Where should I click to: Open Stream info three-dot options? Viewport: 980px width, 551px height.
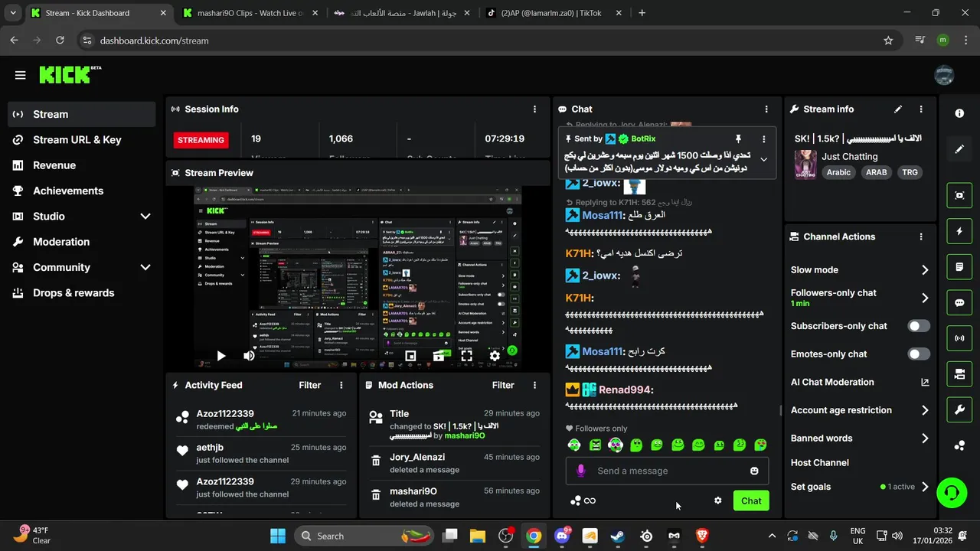click(921, 109)
